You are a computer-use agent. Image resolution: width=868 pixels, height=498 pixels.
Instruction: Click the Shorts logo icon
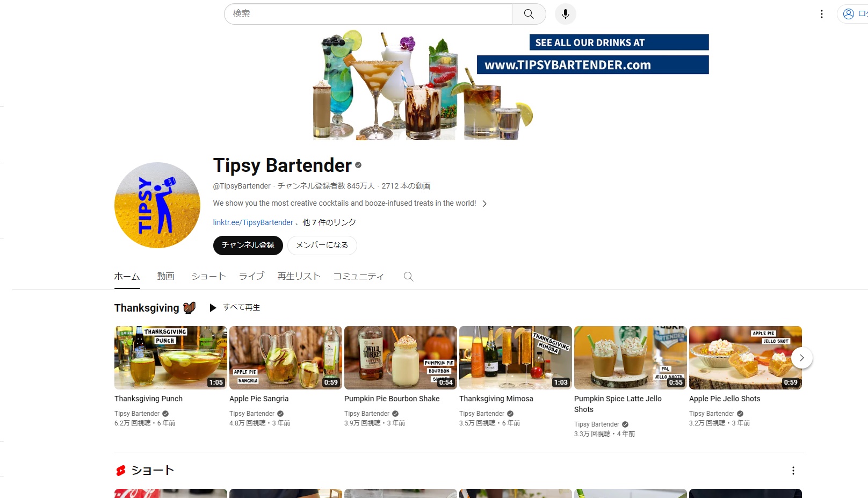click(121, 471)
